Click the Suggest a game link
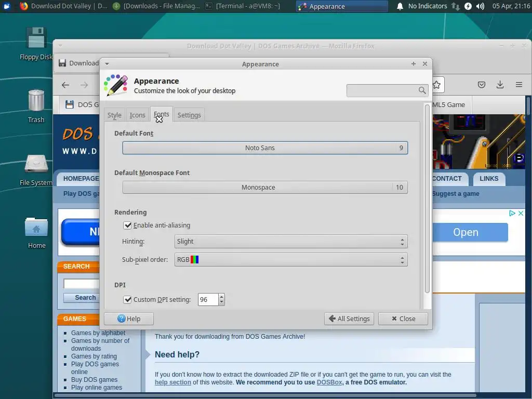 pyautogui.click(x=456, y=194)
